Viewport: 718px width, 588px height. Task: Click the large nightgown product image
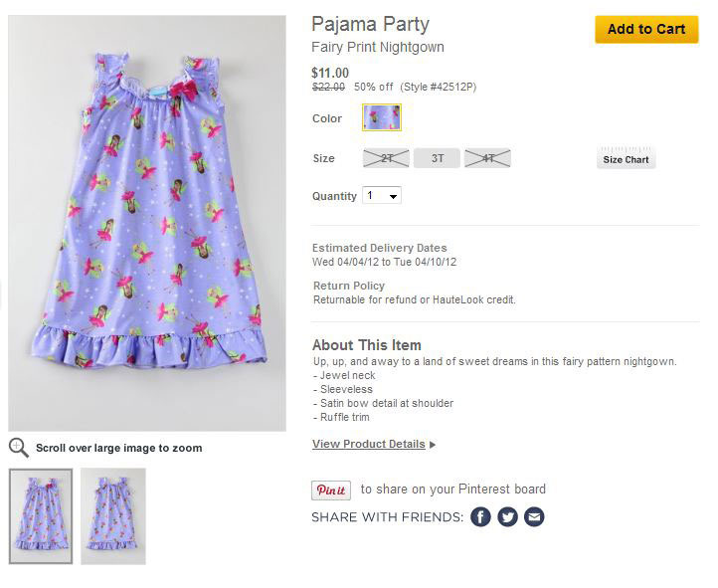(x=147, y=223)
